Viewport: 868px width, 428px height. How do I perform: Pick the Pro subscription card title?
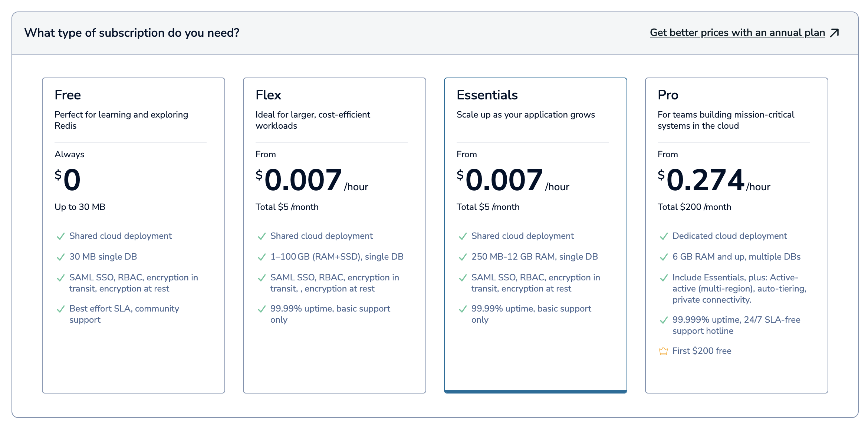click(668, 95)
